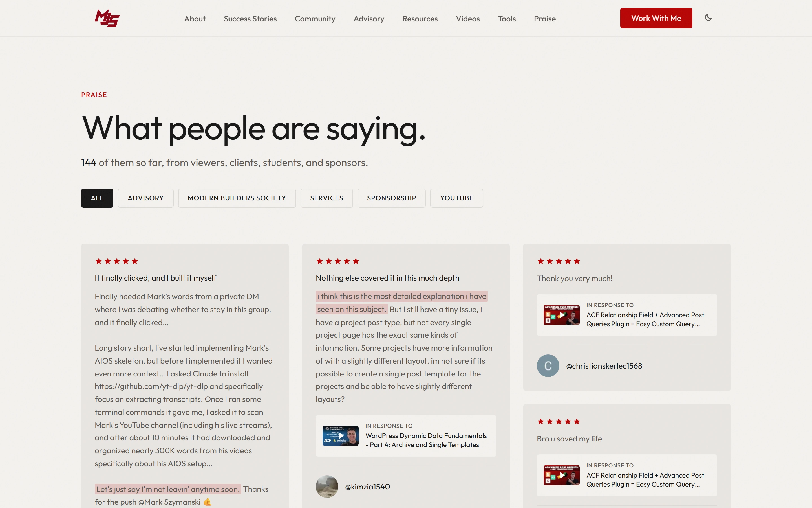The height and width of the screenshot is (508, 812).
Task: Filter by MODERN BUILDERS SOCIETY
Action: [237, 198]
